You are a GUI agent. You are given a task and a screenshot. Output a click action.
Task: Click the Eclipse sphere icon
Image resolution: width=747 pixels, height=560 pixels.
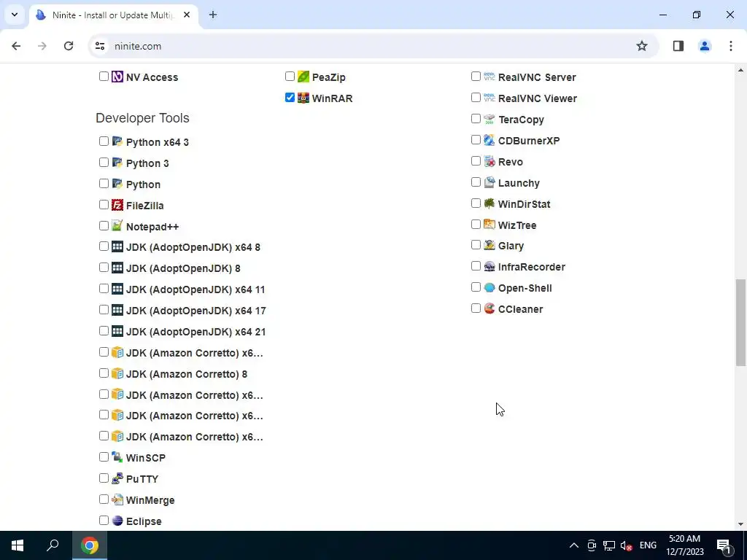(117, 521)
